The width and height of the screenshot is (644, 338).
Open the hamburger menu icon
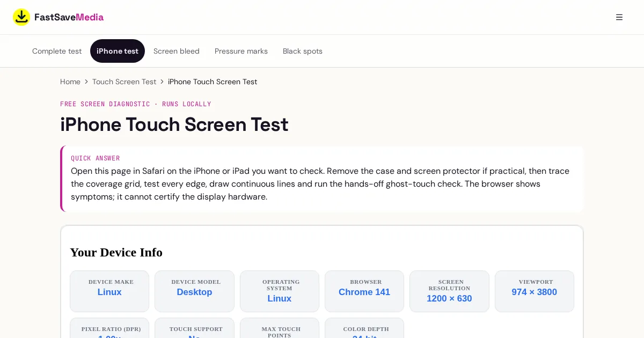pyautogui.click(x=619, y=17)
